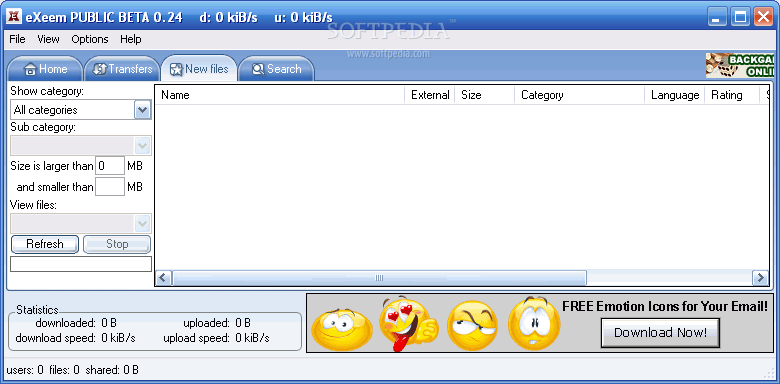Sort by the External column header
Viewport: 780px width, 384px height.
[430, 95]
